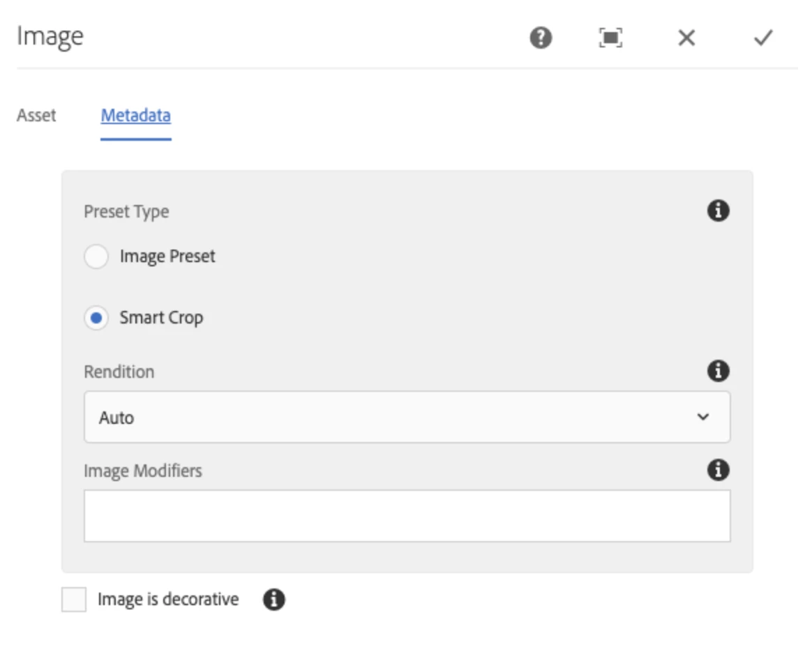Switch to the Asset tab
Image resolution: width=812 pixels, height=647 pixels.
coord(36,115)
